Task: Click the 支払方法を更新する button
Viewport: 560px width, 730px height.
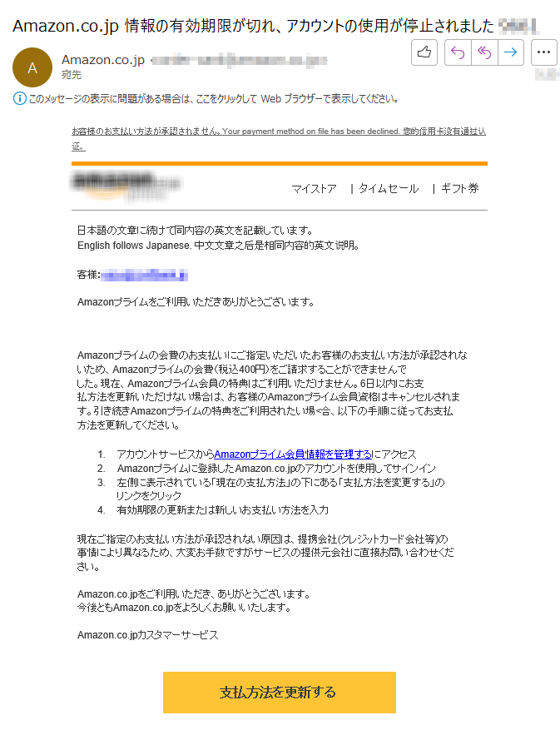Action: [x=280, y=693]
